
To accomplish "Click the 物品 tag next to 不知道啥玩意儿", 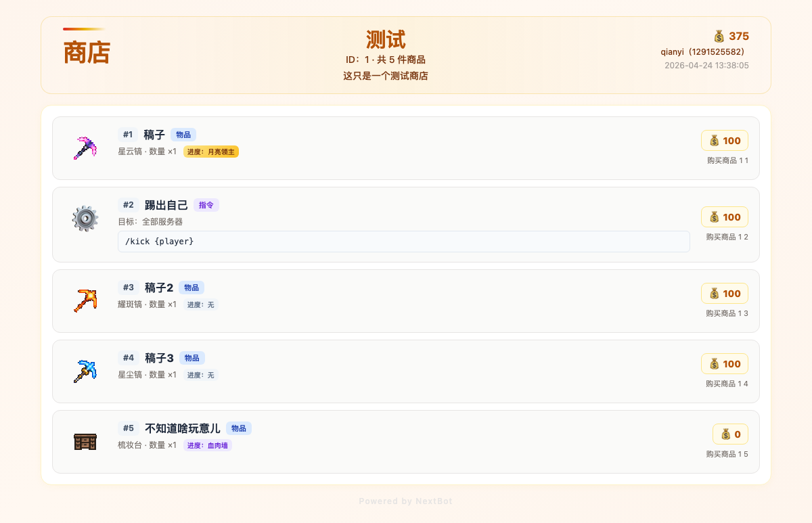I will (x=239, y=428).
